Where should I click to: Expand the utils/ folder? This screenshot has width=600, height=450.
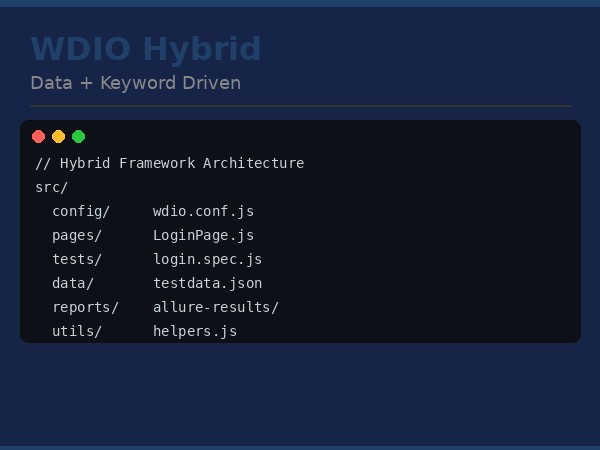77,331
